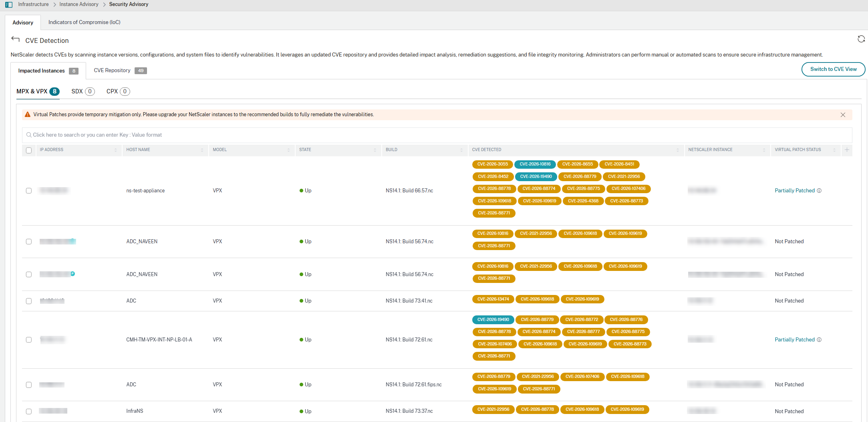Toggle the navigation panel icon beside Infrastructure
Image resolution: width=868 pixels, height=422 pixels.
click(x=9, y=4)
